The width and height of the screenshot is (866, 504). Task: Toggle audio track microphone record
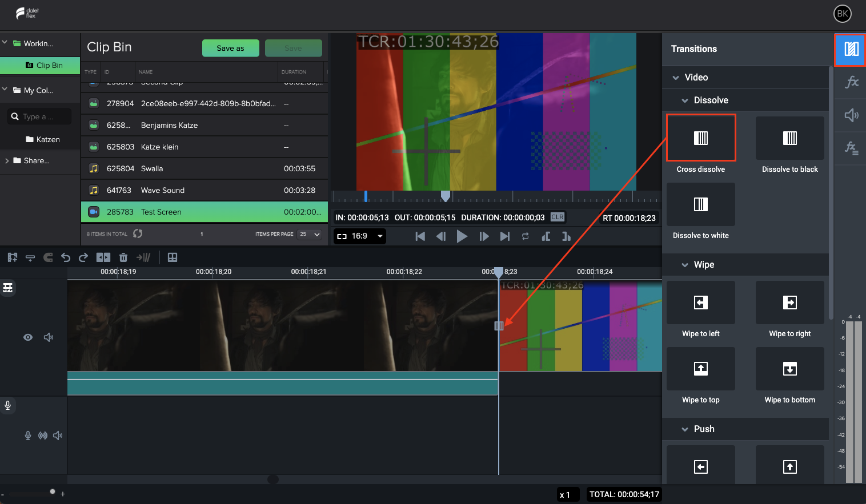coord(27,436)
